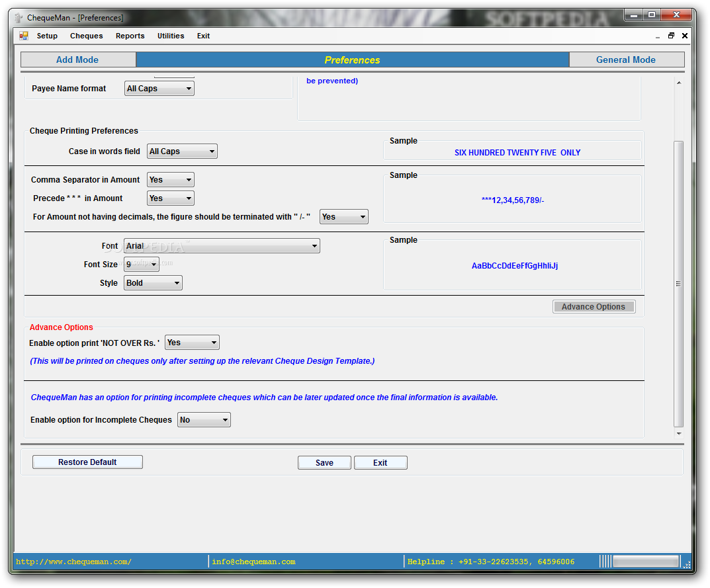This screenshot has width=710, height=588.
Task: Click the window resize grip icon
Action: tap(686, 564)
